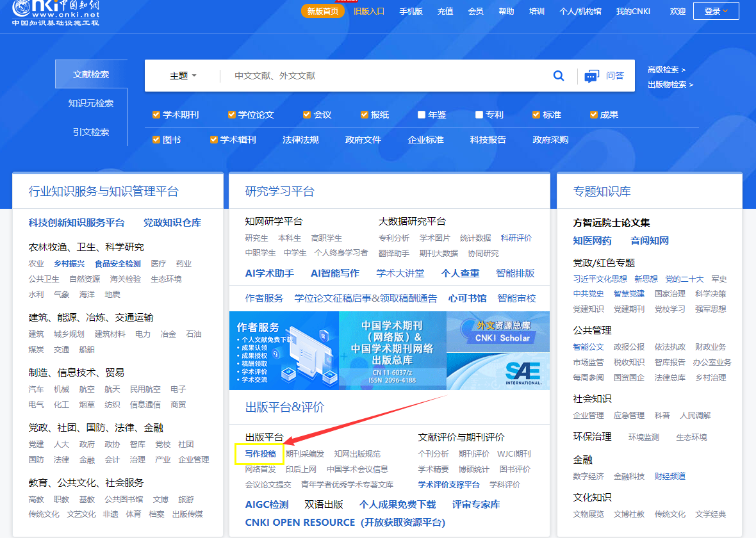Click the 财经频道 link
Image resolution: width=756 pixels, height=538 pixels.
pos(670,477)
